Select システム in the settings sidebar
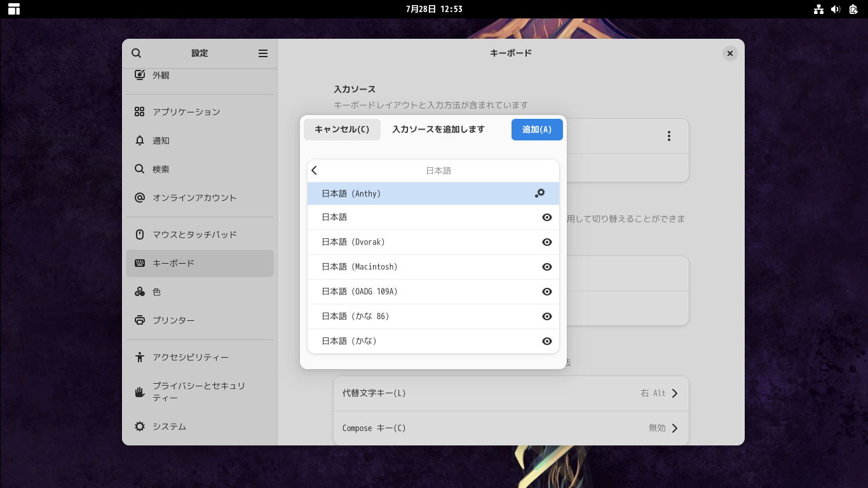This screenshot has width=868, height=488. [x=200, y=426]
